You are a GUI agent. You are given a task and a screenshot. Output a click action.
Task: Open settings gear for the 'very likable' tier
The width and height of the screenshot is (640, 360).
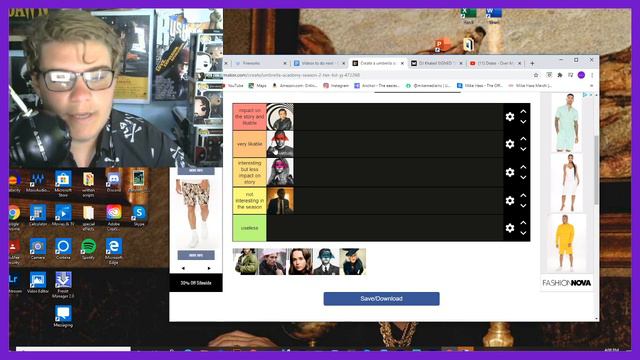point(510,144)
